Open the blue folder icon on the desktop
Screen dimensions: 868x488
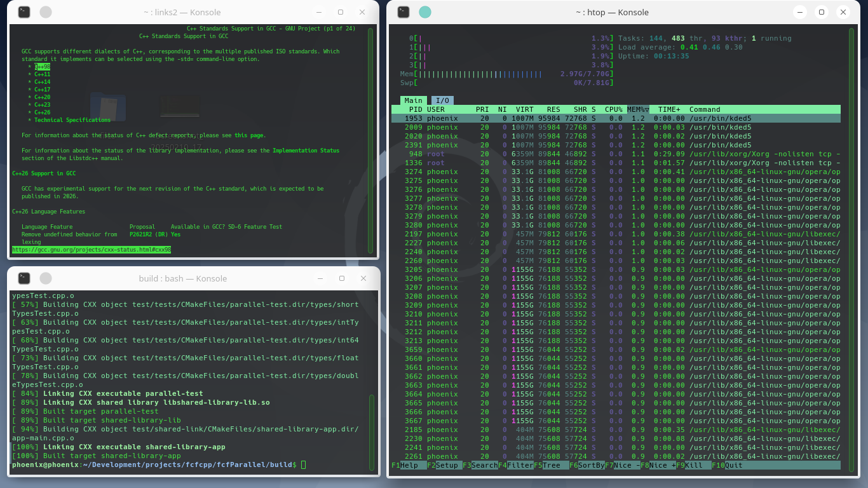pyautogui.click(x=108, y=107)
